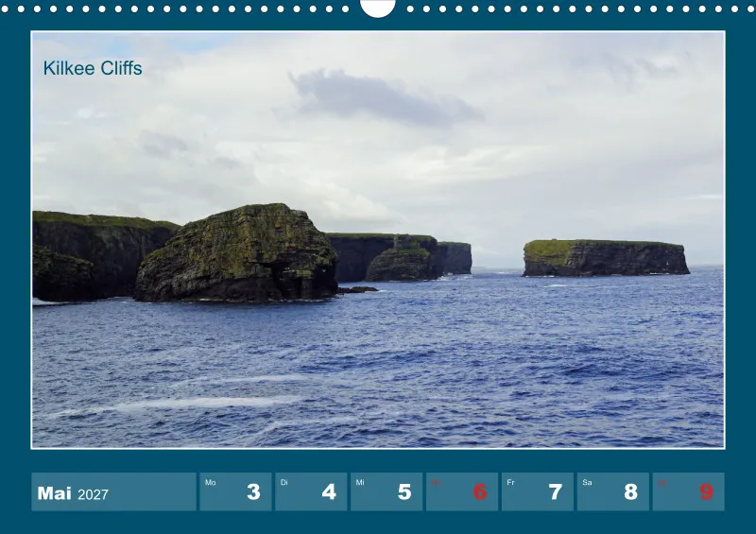Viewport: 756px width, 534px height.
Task: Select the red Sunday 9 cell
Action: [689, 491]
